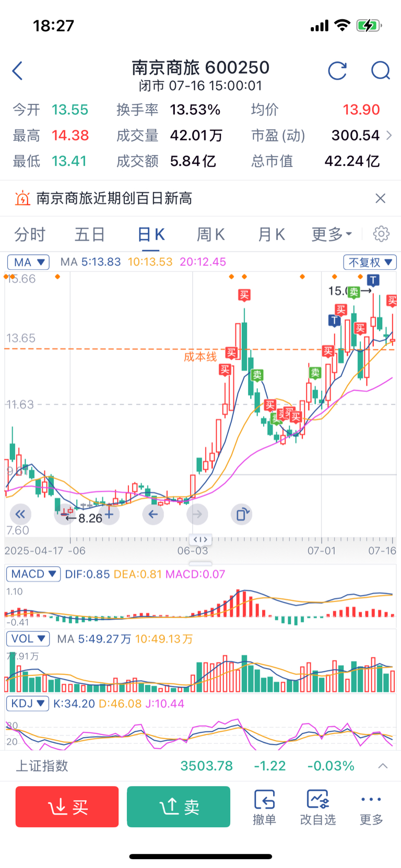Screen dimensions: 401x868
Task: Tap the 成交额 5.84亿 value
Action: pyautogui.click(x=193, y=161)
